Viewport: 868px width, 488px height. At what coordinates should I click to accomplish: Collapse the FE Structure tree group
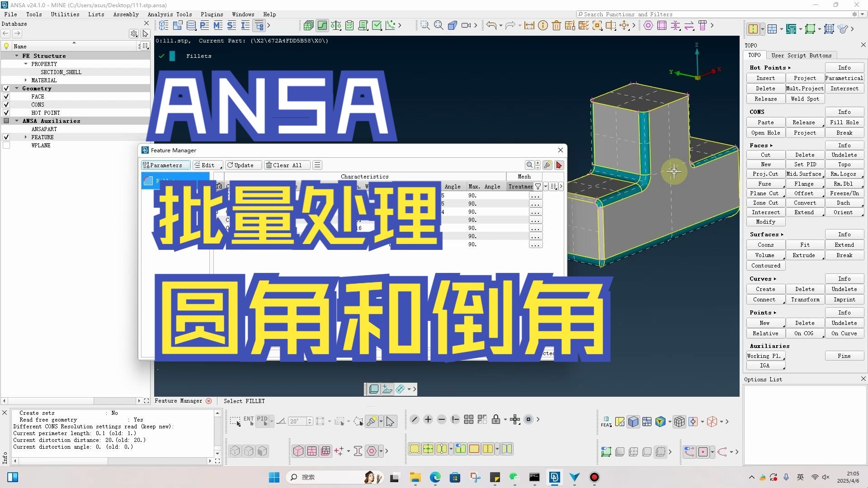(17, 56)
